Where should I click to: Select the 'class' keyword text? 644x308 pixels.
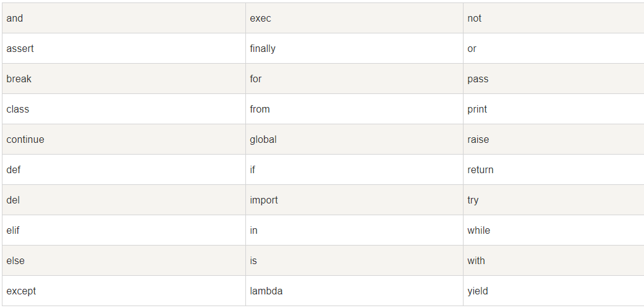pyautogui.click(x=18, y=109)
